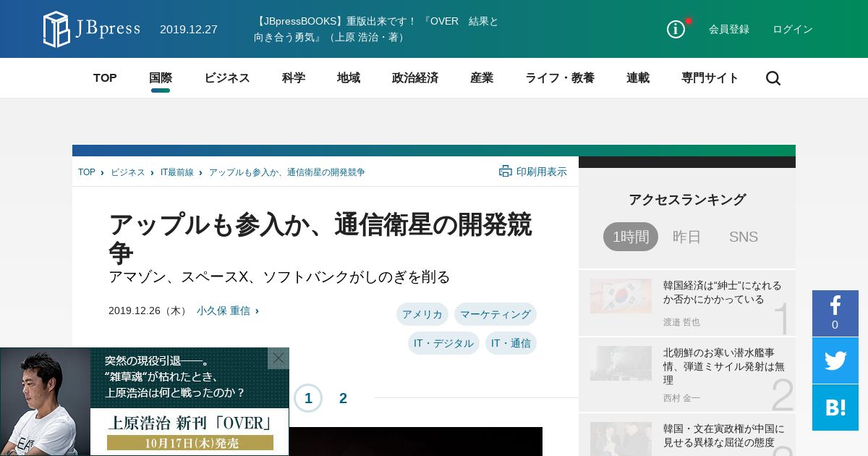Screen dimensions: 868x456
Task: Select 地域 navigation item
Action: pyautogui.click(x=349, y=78)
